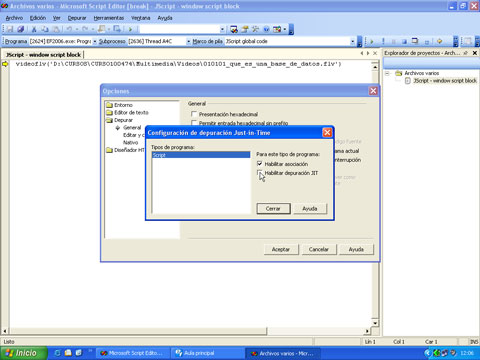This screenshot has height=360, width=480.
Task: Click the Save icon in the toolbar
Action: coord(10,29)
